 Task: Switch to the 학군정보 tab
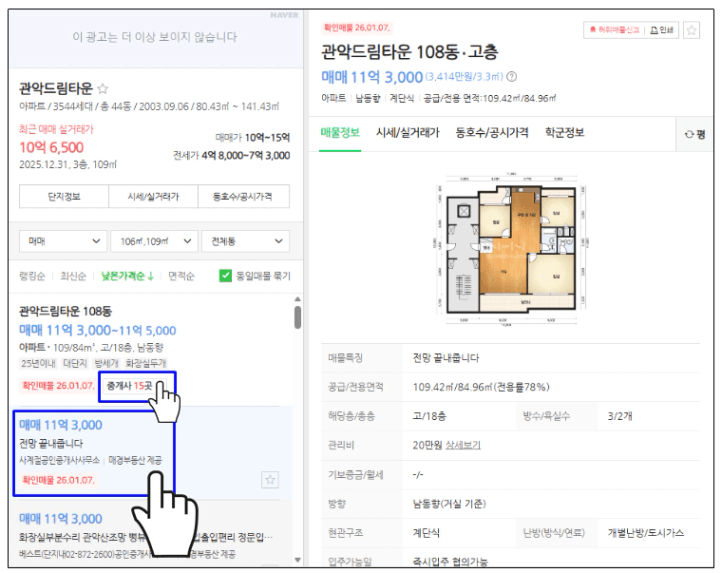click(x=565, y=133)
